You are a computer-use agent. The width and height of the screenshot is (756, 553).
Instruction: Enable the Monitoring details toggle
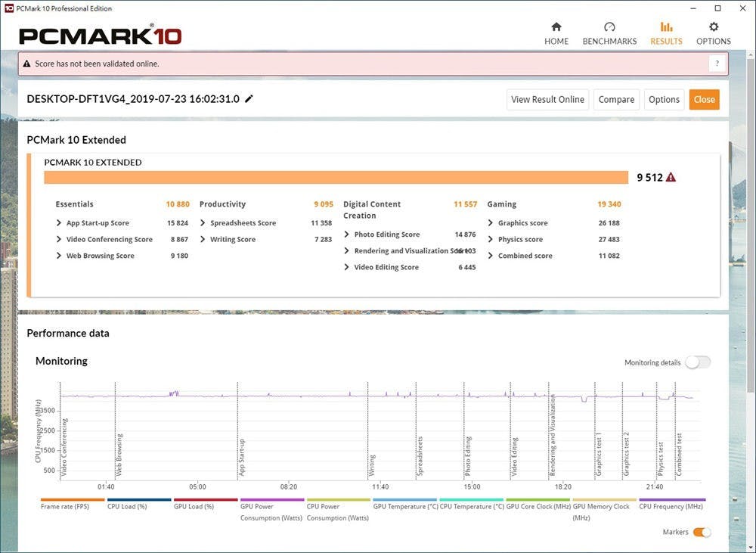(x=697, y=362)
